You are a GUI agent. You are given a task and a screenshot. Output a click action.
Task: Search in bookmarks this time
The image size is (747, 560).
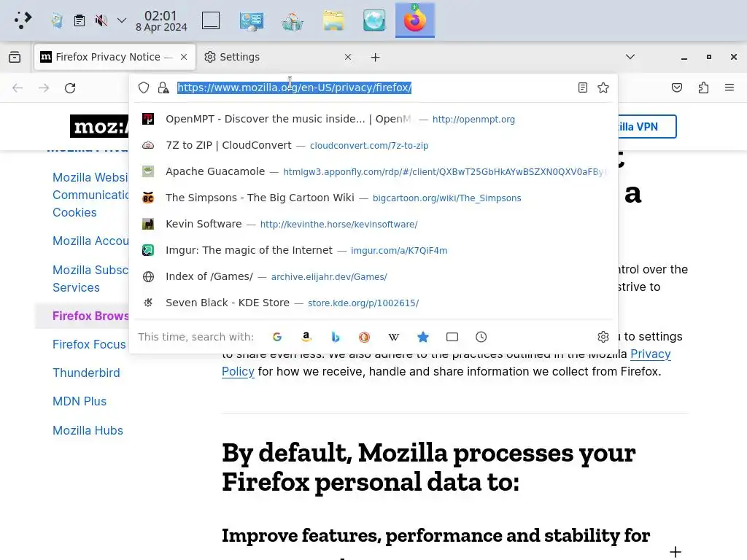423,337
